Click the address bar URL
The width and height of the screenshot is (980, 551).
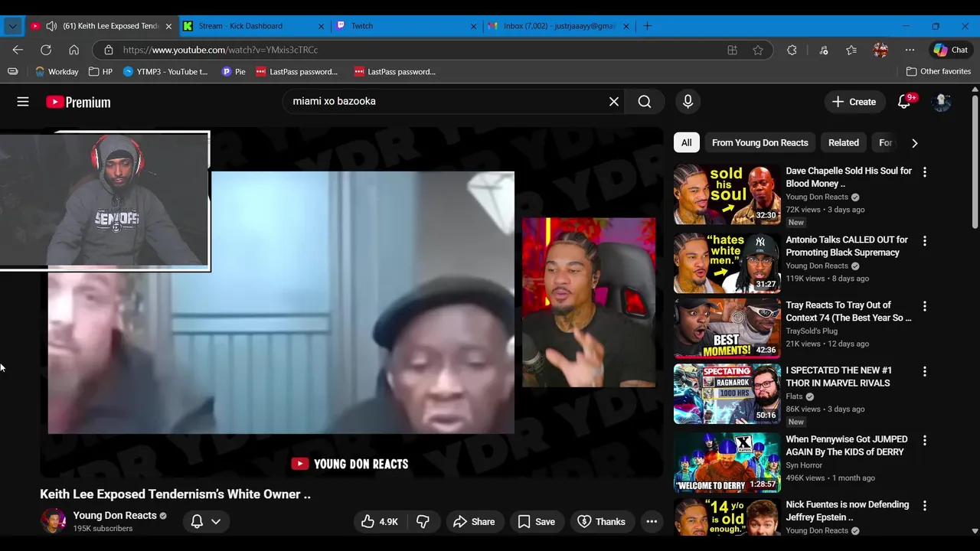[x=220, y=50]
